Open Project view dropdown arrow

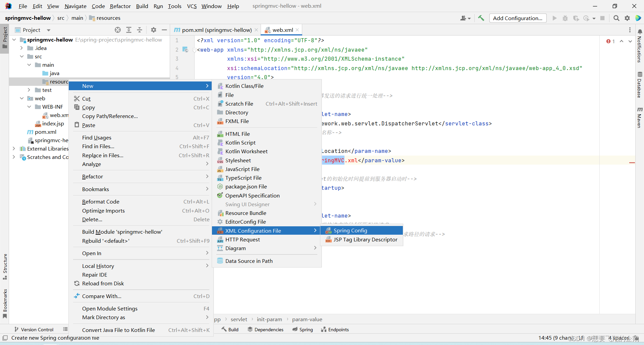(49, 30)
